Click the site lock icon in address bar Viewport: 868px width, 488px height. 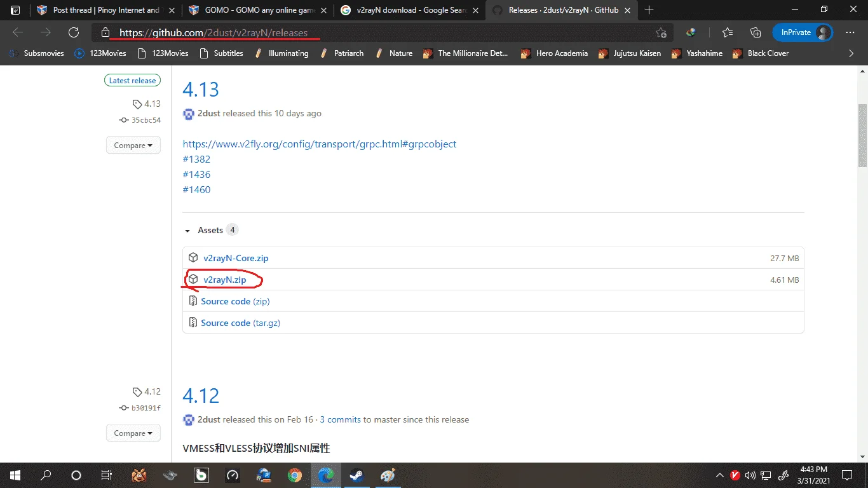pyautogui.click(x=106, y=32)
